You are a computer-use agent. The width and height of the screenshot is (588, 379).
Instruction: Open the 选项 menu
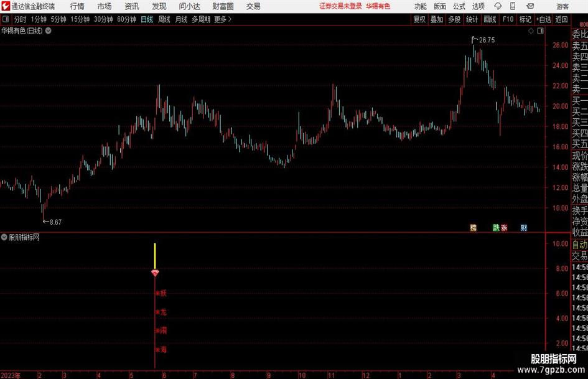[x=478, y=6]
